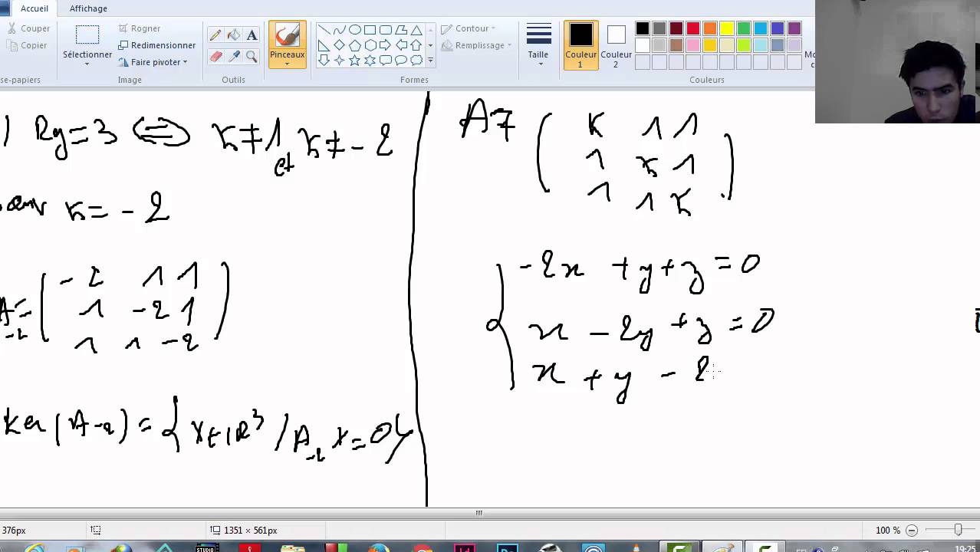Viewport: 980px width, 552px height.
Task: Pick the pink color swatch
Action: (693, 46)
